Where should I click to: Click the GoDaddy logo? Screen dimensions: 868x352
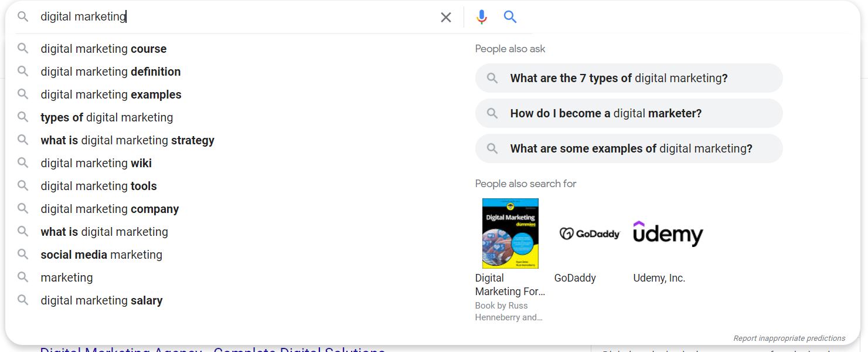pos(589,233)
